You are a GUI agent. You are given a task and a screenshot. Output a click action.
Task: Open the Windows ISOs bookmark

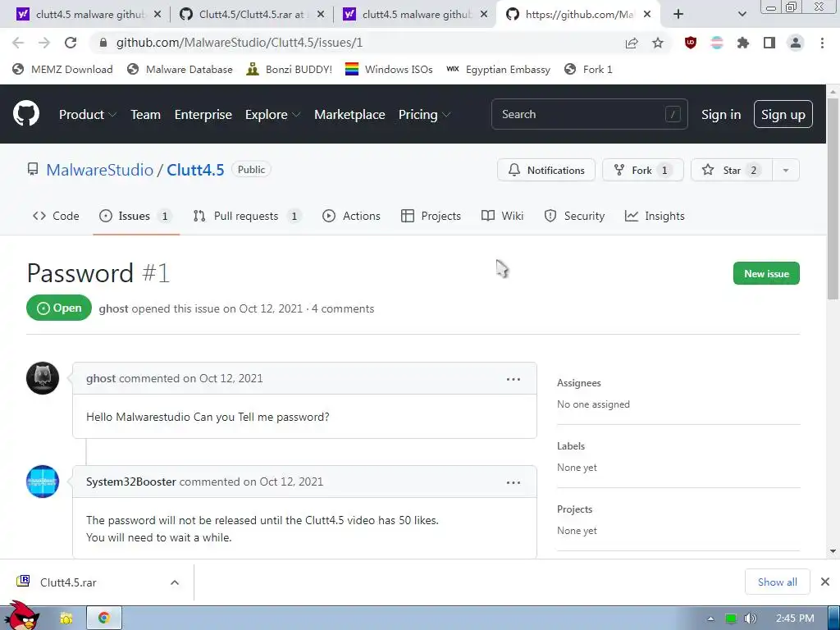(x=389, y=69)
